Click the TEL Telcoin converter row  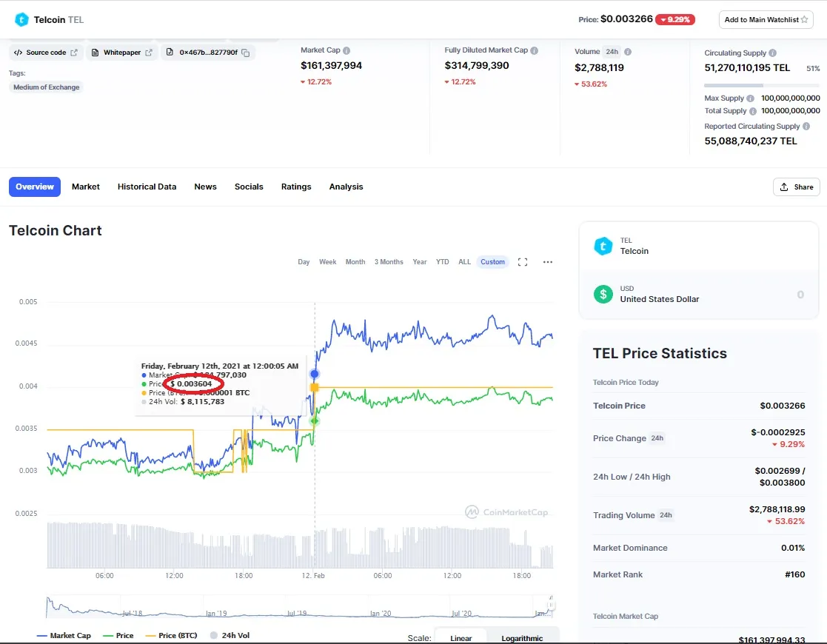699,246
